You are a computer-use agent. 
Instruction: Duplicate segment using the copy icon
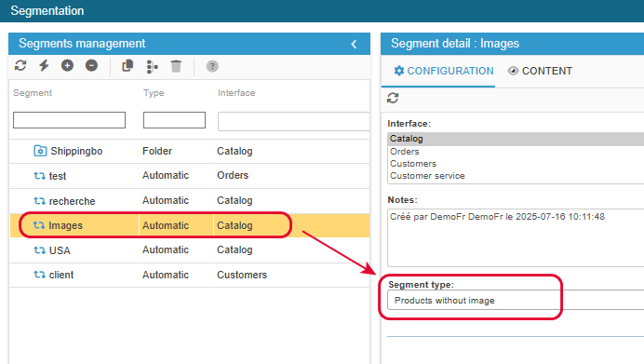coord(127,66)
